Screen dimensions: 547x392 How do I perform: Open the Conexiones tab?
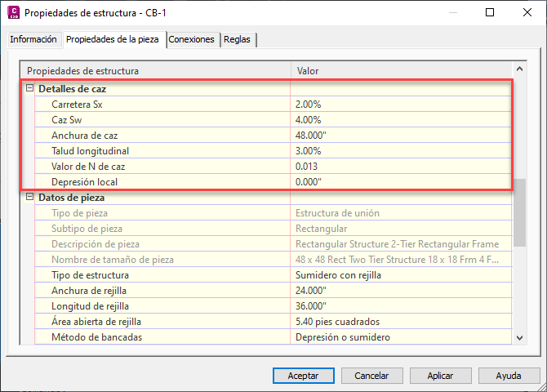coord(191,39)
